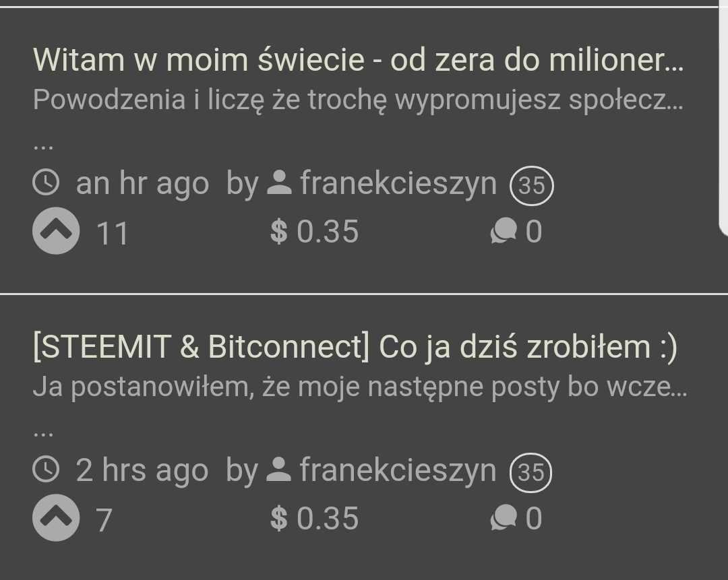Open 'Powodzenia i liczę' preview text

pyautogui.click(x=358, y=100)
